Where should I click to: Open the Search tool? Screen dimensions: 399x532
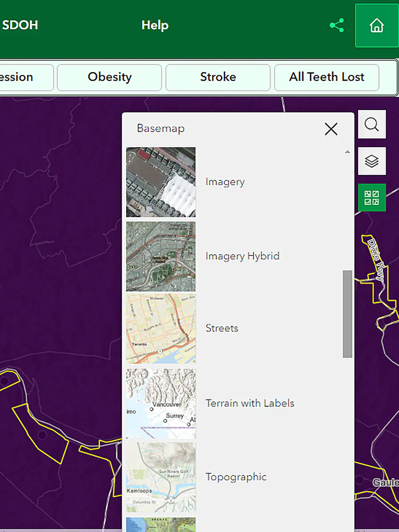point(372,124)
